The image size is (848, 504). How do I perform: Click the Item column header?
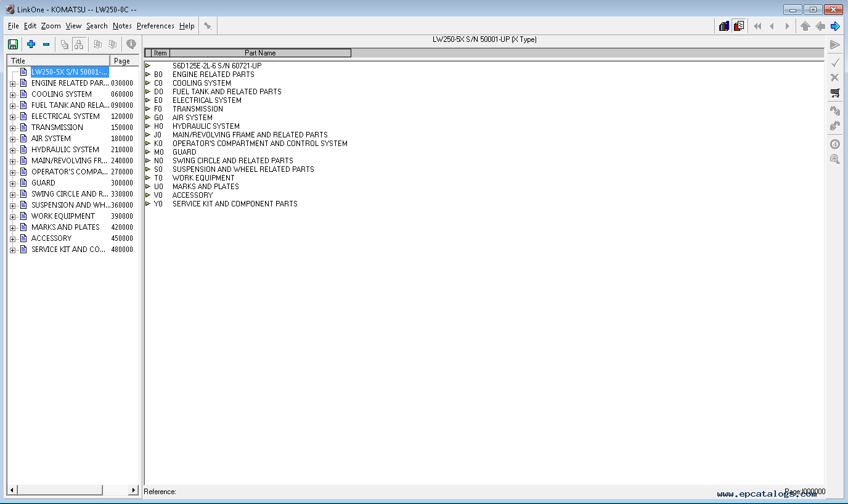point(160,53)
